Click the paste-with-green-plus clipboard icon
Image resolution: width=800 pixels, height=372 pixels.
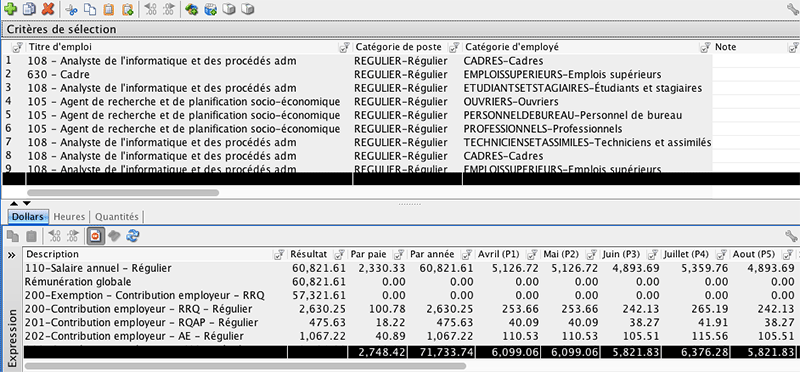coord(127,9)
